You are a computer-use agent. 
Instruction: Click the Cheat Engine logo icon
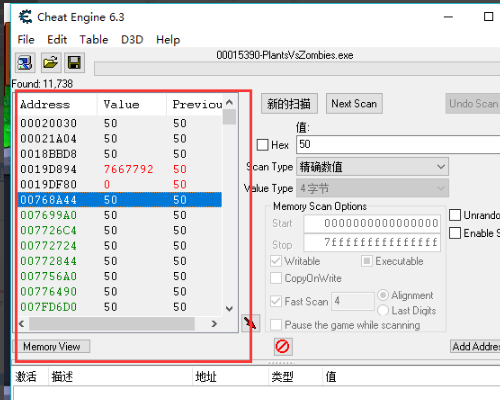25,17
